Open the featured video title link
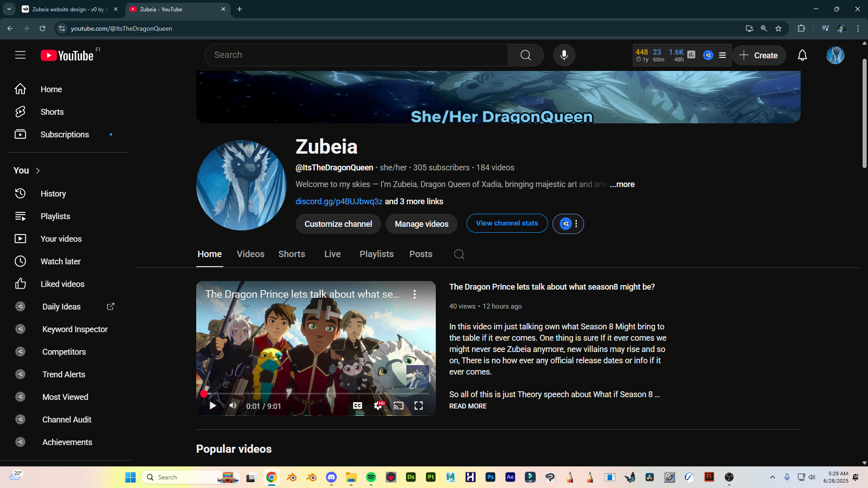Viewport: 868px width, 488px height. click(x=552, y=287)
